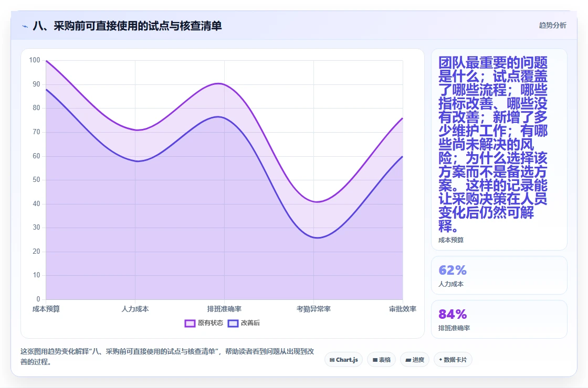588x388 pixels.
Task: Click the icon inside the 表格 tag
Action: [375, 360]
